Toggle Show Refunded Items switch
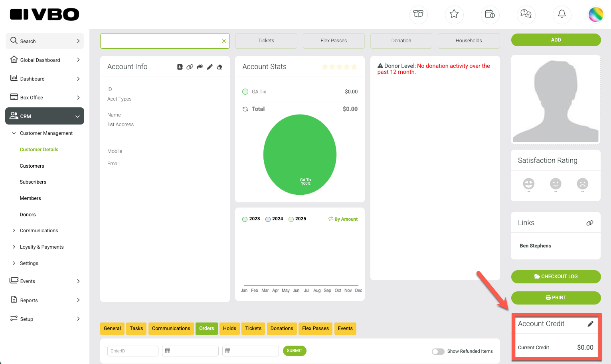Image resolution: width=611 pixels, height=364 pixels. tap(438, 352)
